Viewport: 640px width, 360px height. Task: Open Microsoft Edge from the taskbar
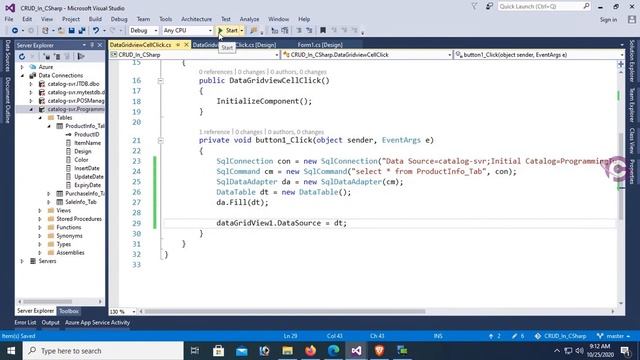333,351
